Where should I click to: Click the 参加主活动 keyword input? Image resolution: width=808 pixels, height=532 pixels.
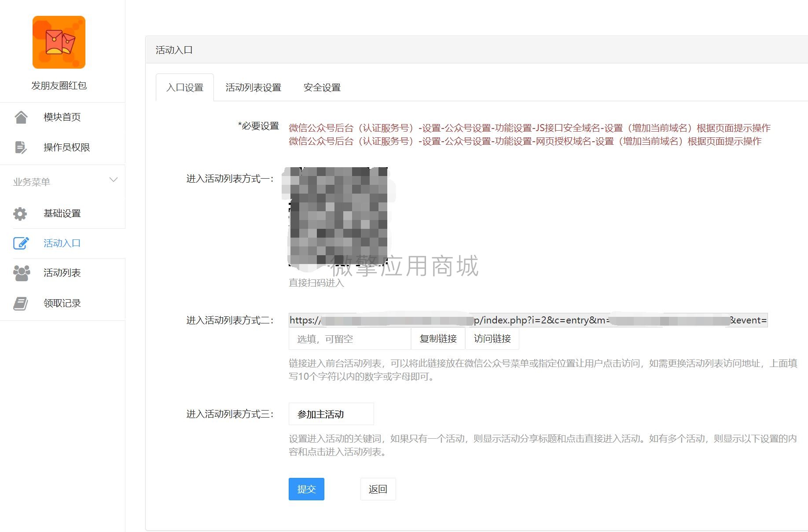coord(331,414)
